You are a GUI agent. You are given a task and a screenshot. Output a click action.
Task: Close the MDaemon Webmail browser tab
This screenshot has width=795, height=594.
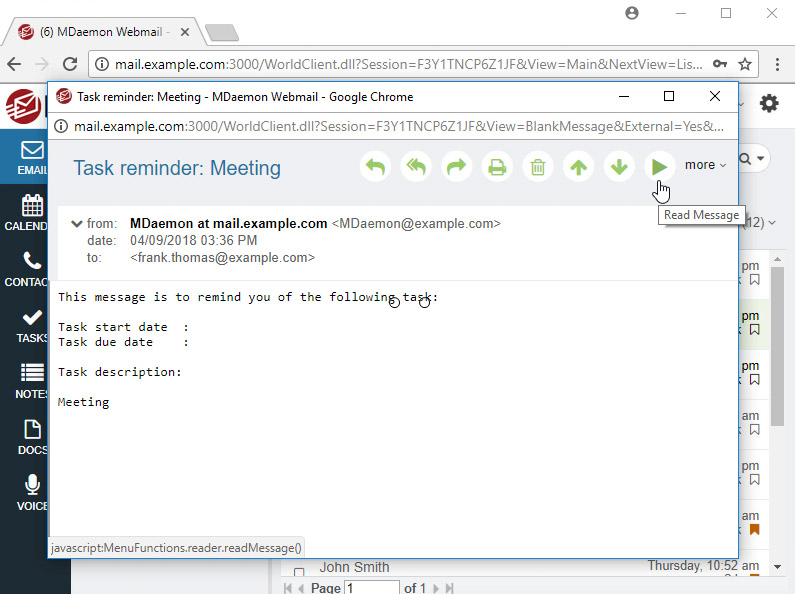tap(185, 32)
